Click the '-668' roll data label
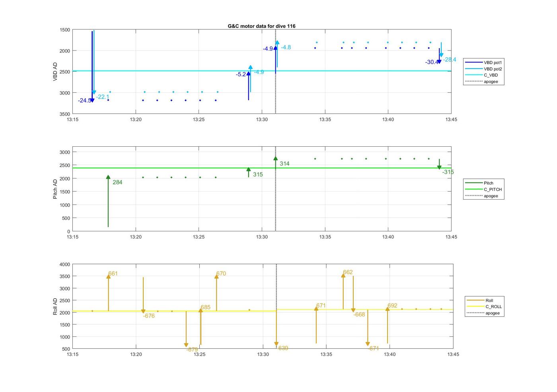The width and height of the screenshot is (557, 392). pos(359,314)
